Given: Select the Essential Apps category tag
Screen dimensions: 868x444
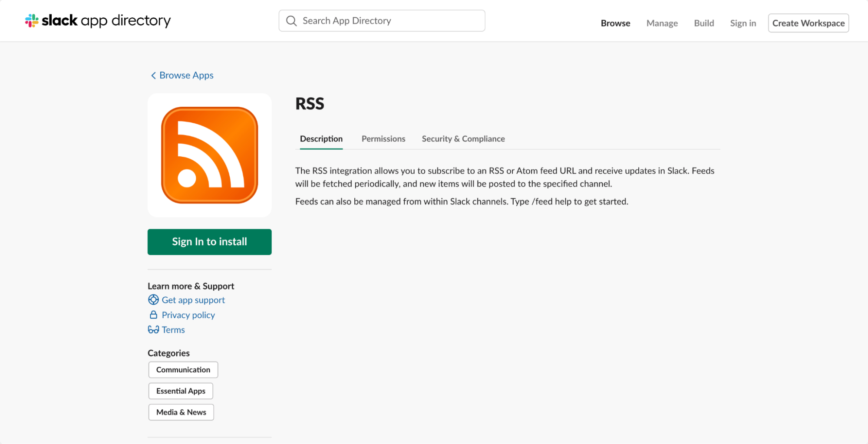Looking at the screenshot, I should [x=181, y=391].
